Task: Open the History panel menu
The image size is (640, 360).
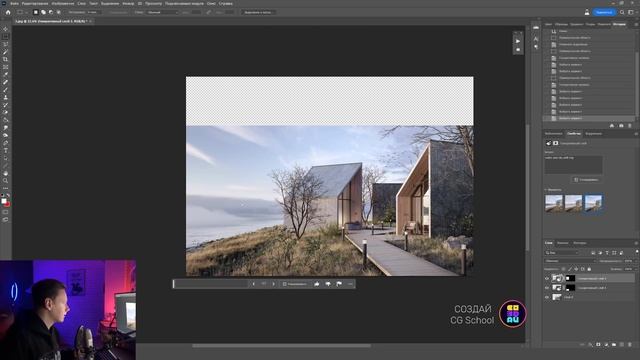Action: [636, 24]
